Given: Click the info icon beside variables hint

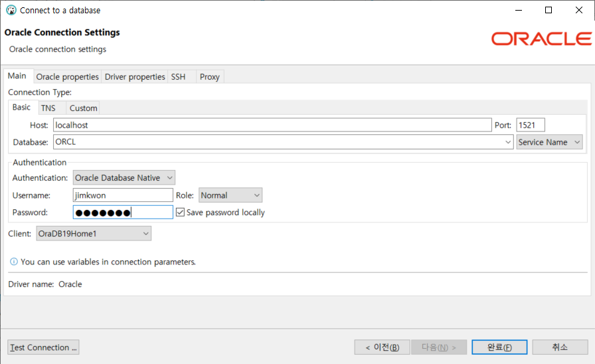Looking at the screenshot, I should tap(14, 262).
